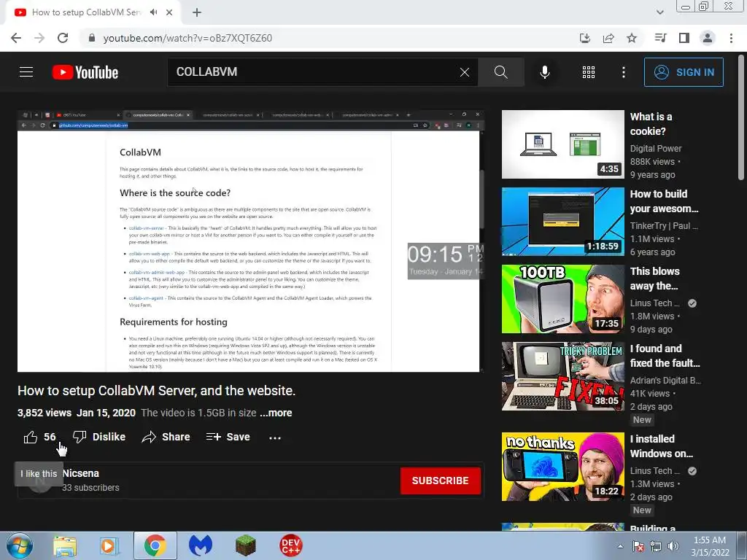Go back in browser history

pyautogui.click(x=16, y=38)
